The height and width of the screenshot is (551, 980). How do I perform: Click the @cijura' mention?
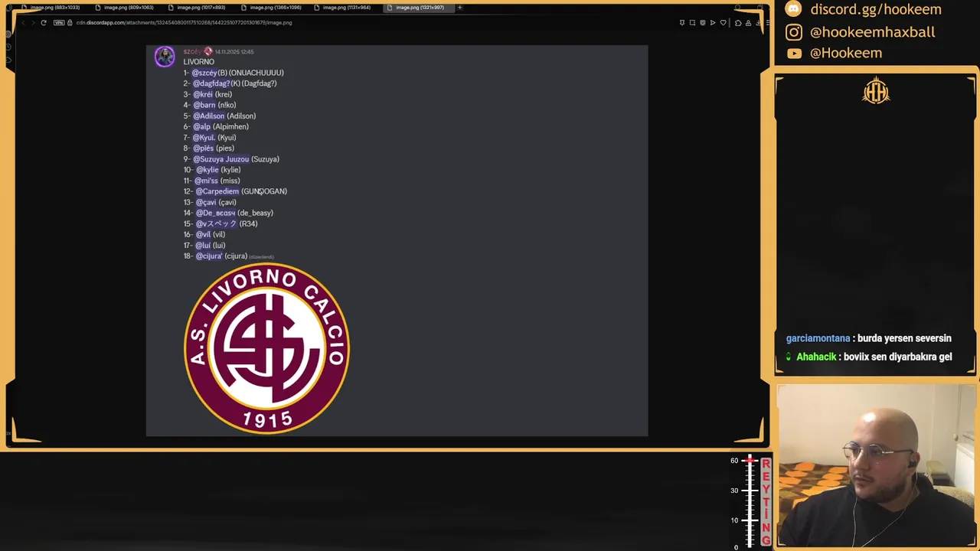click(x=209, y=256)
